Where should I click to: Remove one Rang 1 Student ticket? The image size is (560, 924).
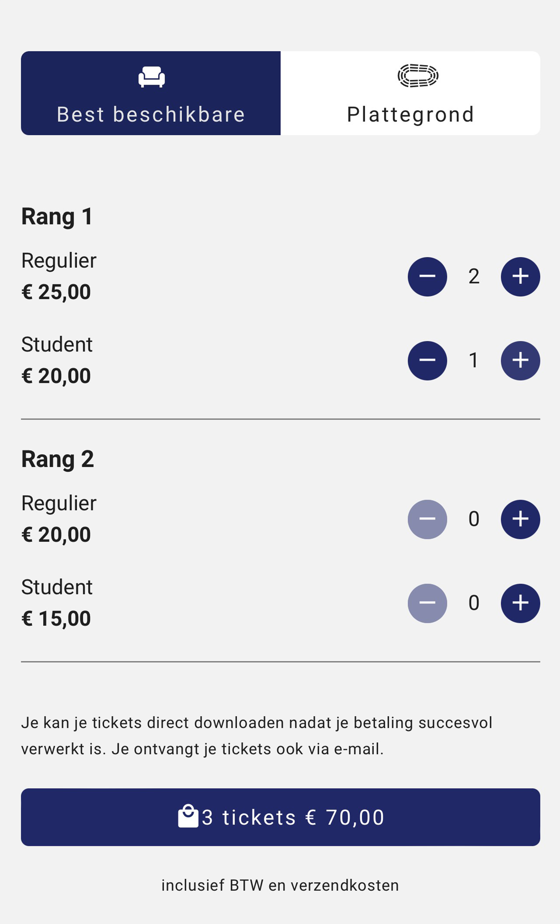427,360
